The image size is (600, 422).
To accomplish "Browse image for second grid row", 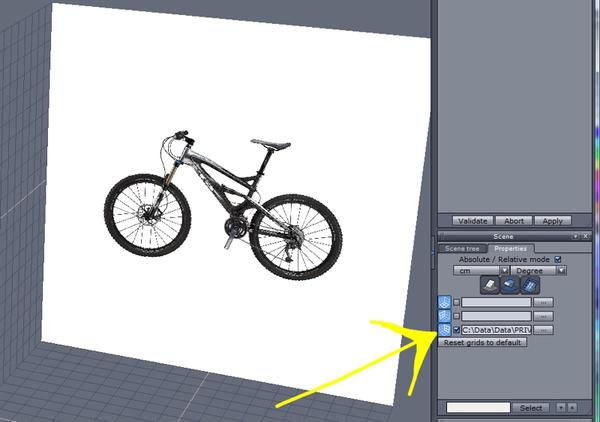I will 543,316.
